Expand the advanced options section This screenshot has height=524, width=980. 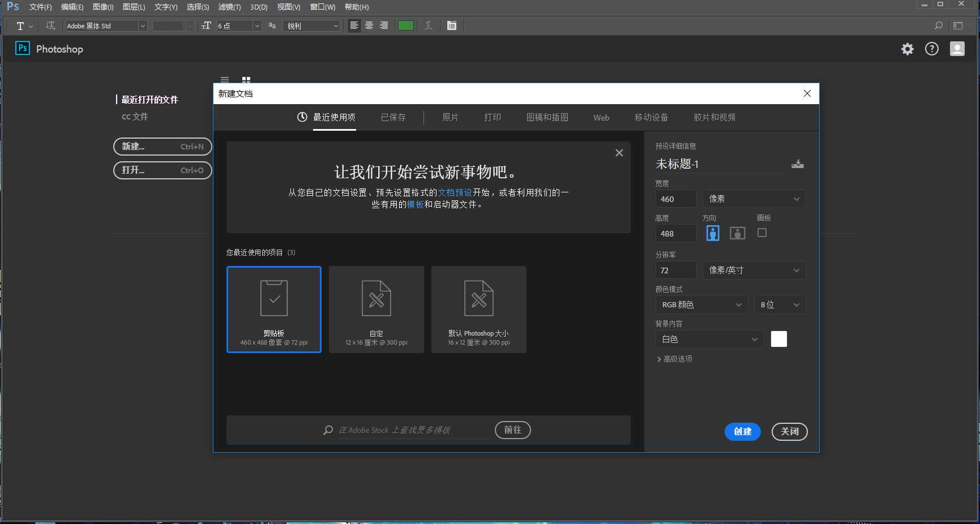pyautogui.click(x=674, y=359)
